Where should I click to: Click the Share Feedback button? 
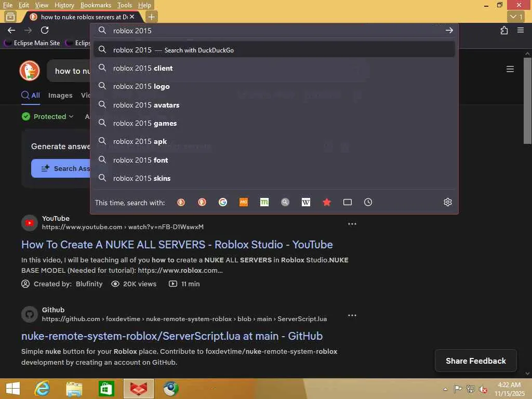tap(476, 361)
